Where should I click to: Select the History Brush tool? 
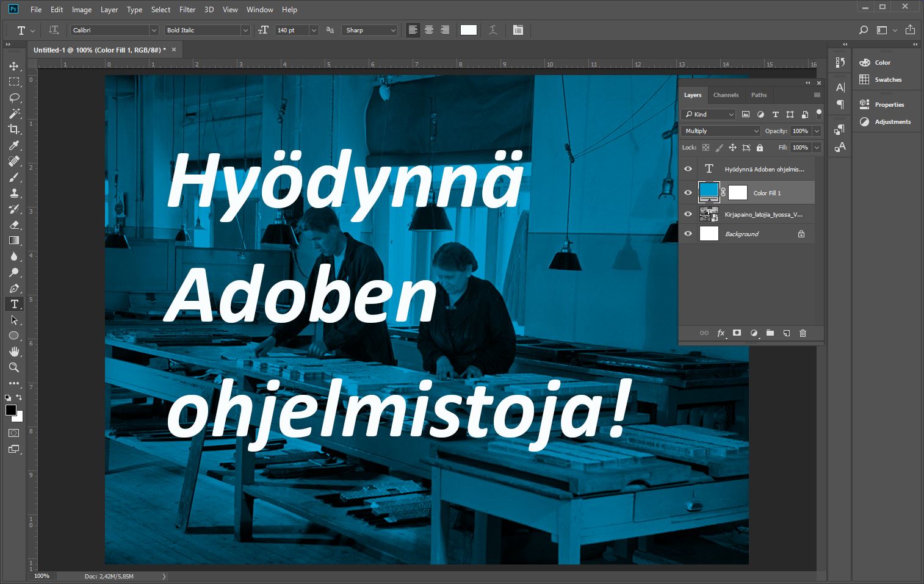tap(14, 209)
